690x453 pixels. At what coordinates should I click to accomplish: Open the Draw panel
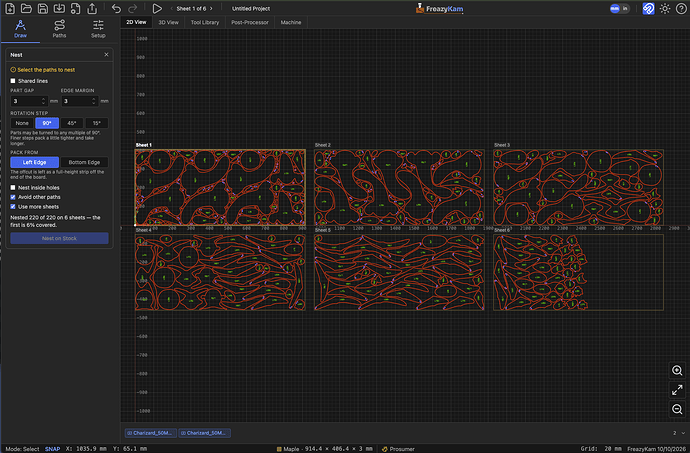click(20, 29)
